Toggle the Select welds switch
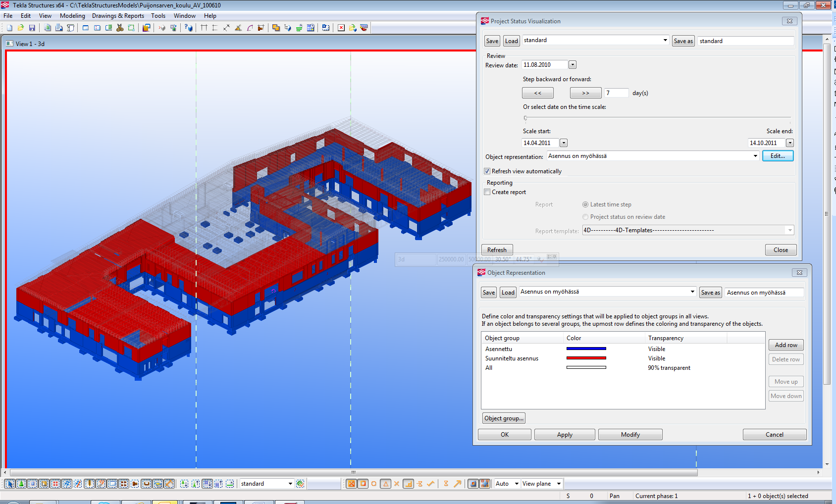The image size is (836, 504). 89,484
